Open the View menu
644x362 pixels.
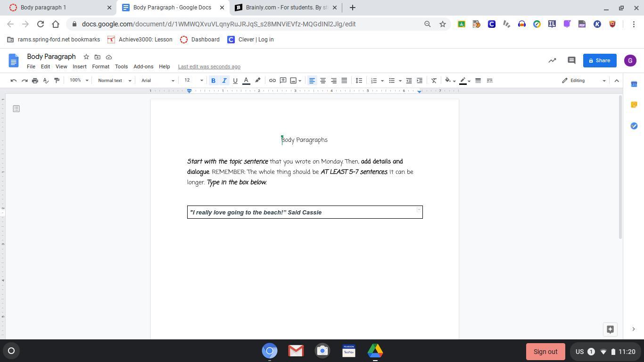(61, 66)
